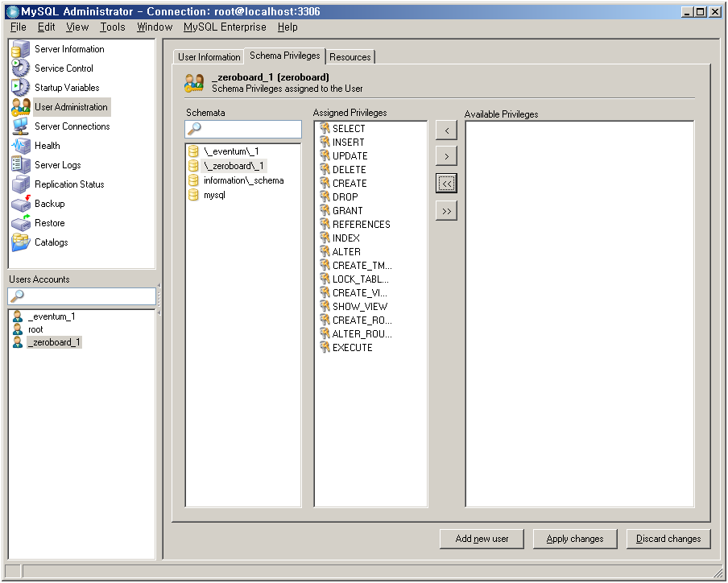The image size is (728, 583).
Task: Select the CREATE_RO... privilege
Action: coord(357,320)
